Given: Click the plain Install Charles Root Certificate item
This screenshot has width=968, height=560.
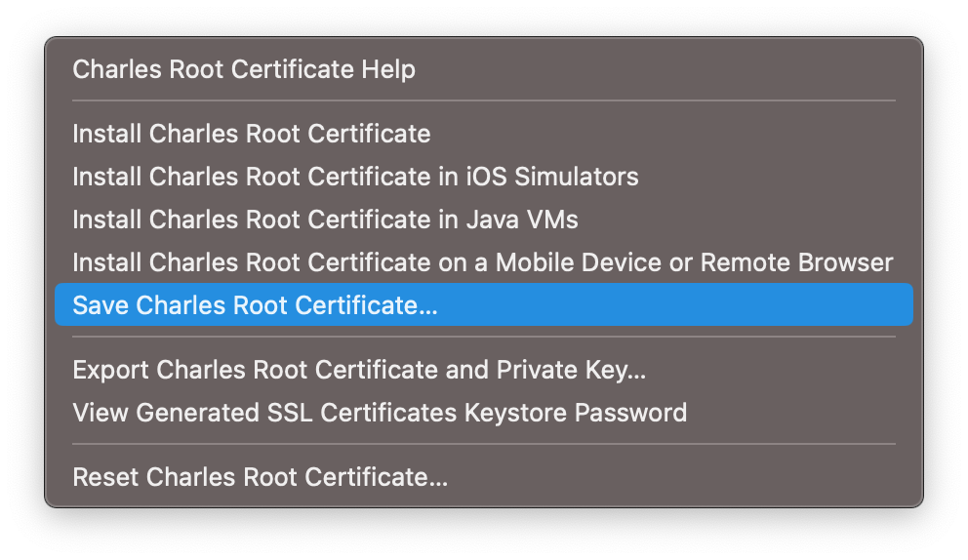Looking at the screenshot, I should pyautogui.click(x=484, y=134).
